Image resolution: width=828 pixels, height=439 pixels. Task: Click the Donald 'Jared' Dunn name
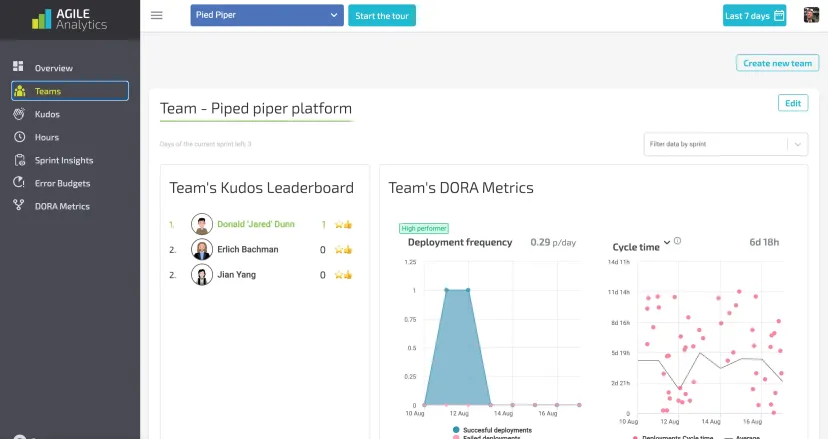click(256, 224)
